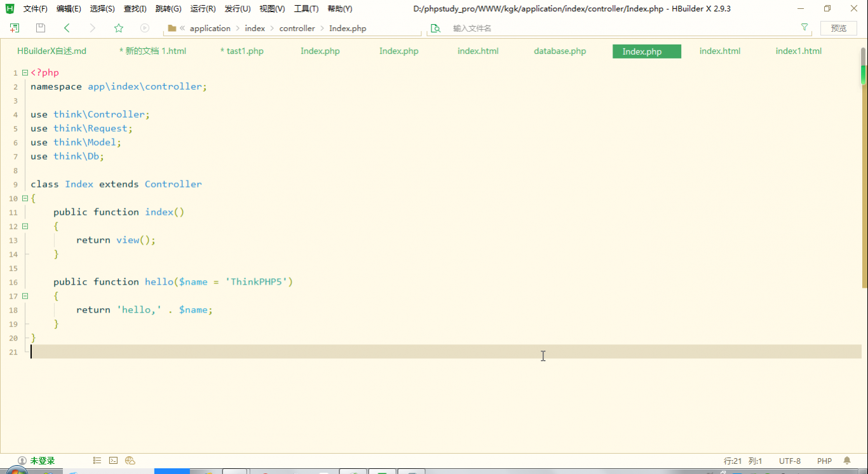Image resolution: width=868 pixels, height=474 pixels.
Task: Open the 文件(F) menu
Action: [36, 9]
